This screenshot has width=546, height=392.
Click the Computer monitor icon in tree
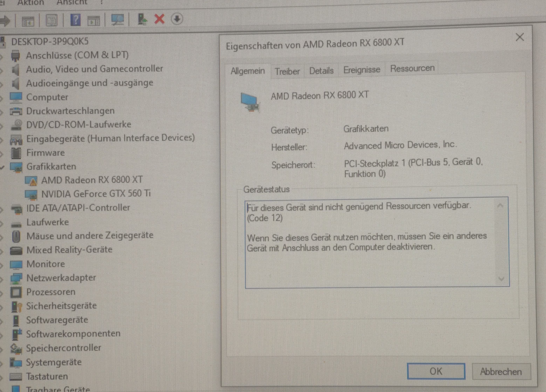[16, 98]
